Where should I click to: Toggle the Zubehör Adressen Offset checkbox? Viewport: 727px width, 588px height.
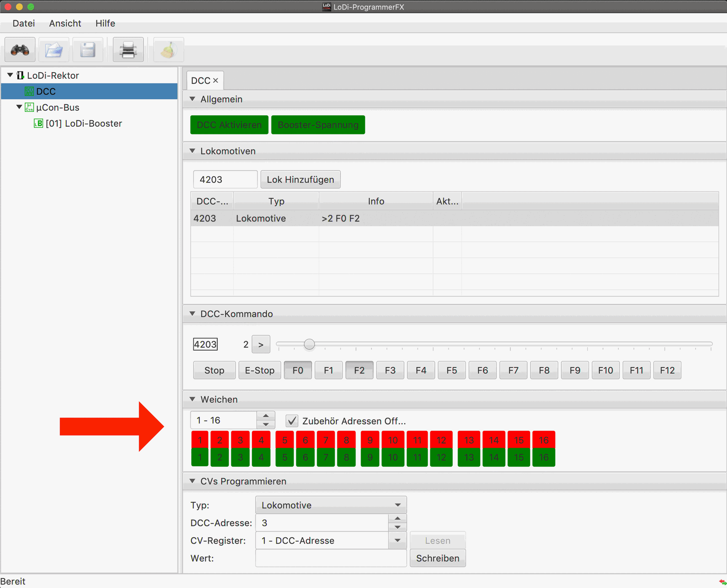(292, 421)
